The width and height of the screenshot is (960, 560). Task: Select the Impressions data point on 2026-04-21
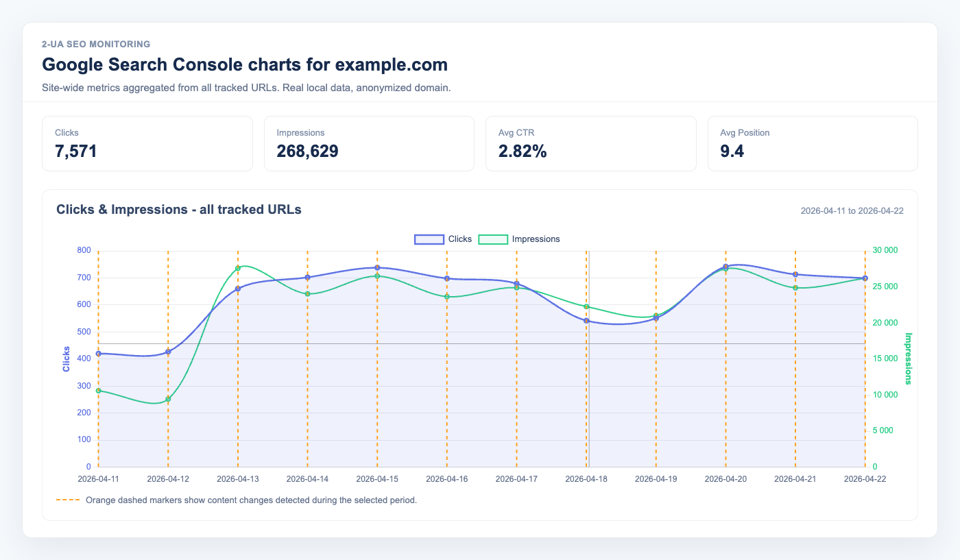(x=795, y=288)
